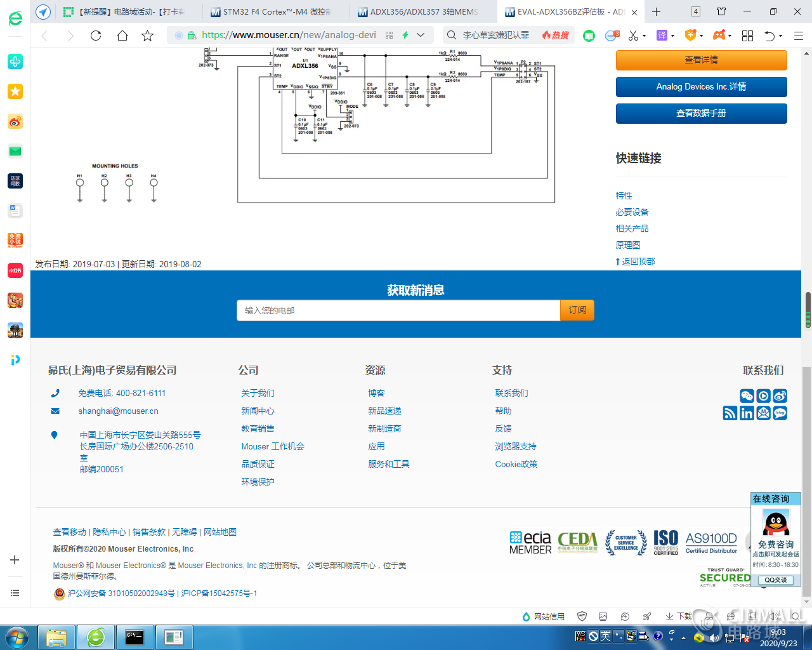Open the browser home page

[122, 36]
